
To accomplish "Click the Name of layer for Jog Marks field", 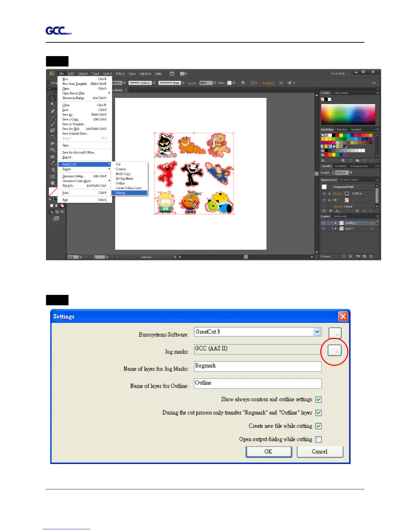I will (x=258, y=366).
